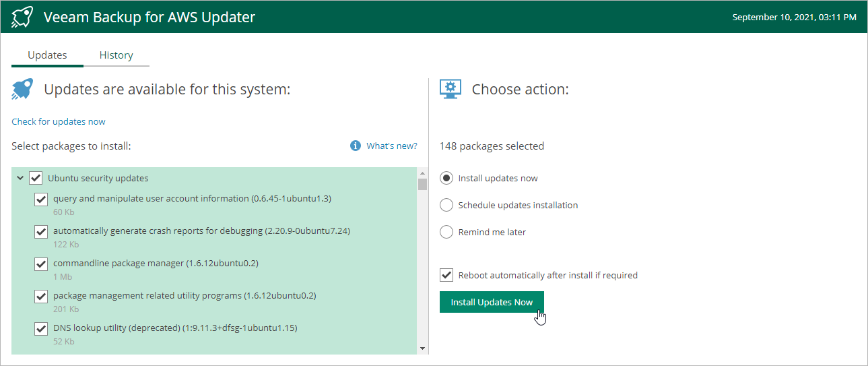The width and height of the screenshot is (868, 366).
Task: Click the Veeam rocket logo icon
Action: point(23,17)
